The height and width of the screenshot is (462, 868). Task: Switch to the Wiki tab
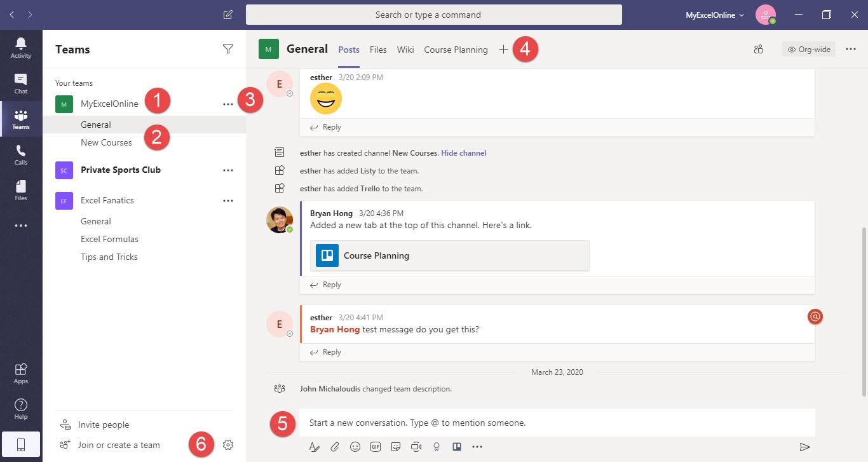tap(405, 50)
